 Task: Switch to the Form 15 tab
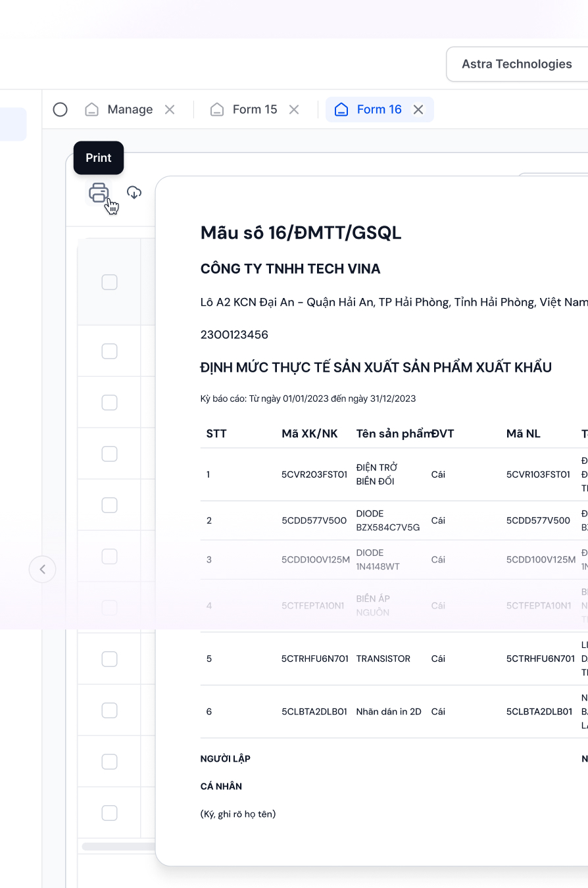pyautogui.click(x=255, y=110)
